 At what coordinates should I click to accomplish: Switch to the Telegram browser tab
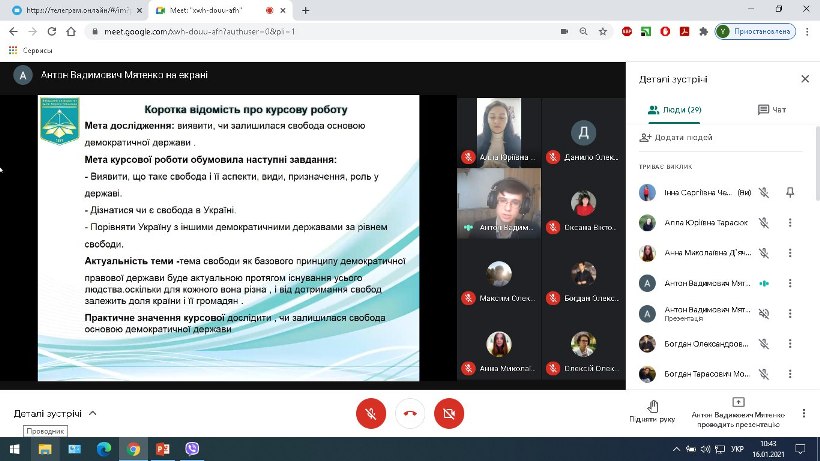tap(77, 10)
